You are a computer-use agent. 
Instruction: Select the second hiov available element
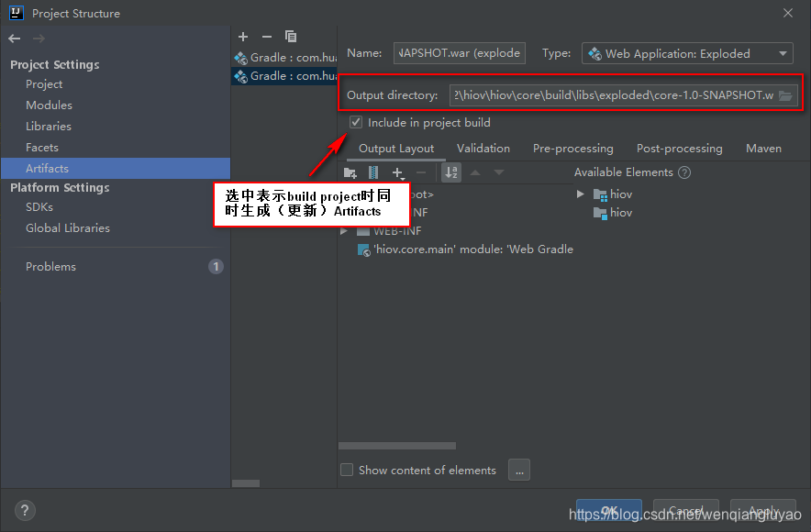613,213
